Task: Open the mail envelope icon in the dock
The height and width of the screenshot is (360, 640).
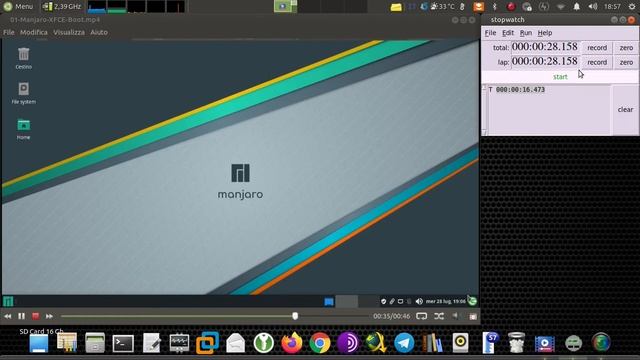Action: coord(236,343)
